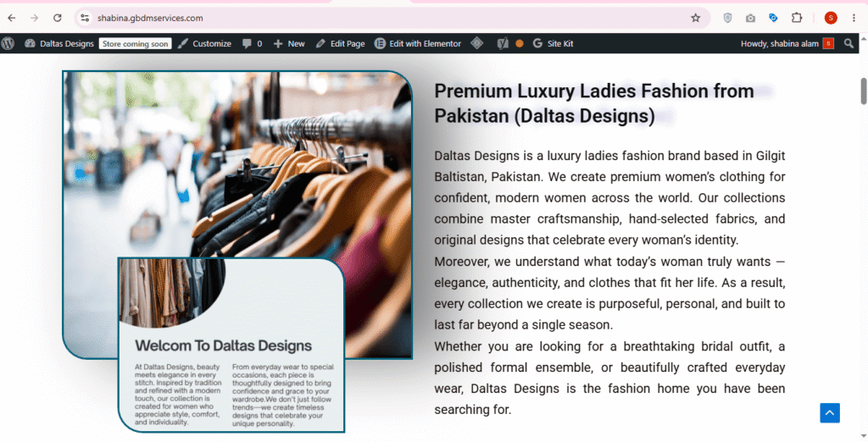The height and width of the screenshot is (442, 868).
Task: View comments bubble showing 0
Action: [x=252, y=43]
